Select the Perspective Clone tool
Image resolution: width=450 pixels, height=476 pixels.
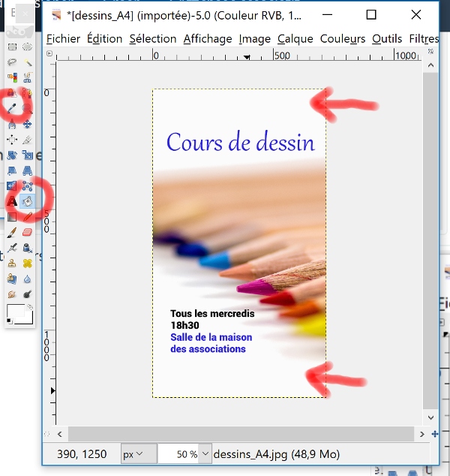pyautogui.click(x=12, y=279)
